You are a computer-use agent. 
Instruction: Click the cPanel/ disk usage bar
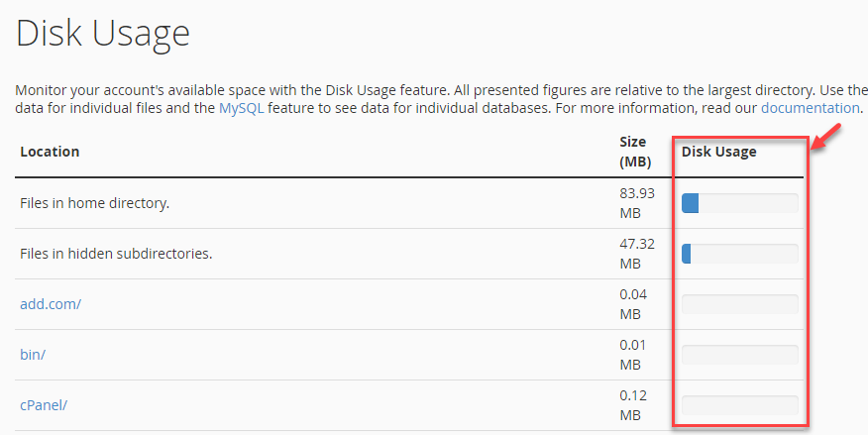(x=739, y=405)
